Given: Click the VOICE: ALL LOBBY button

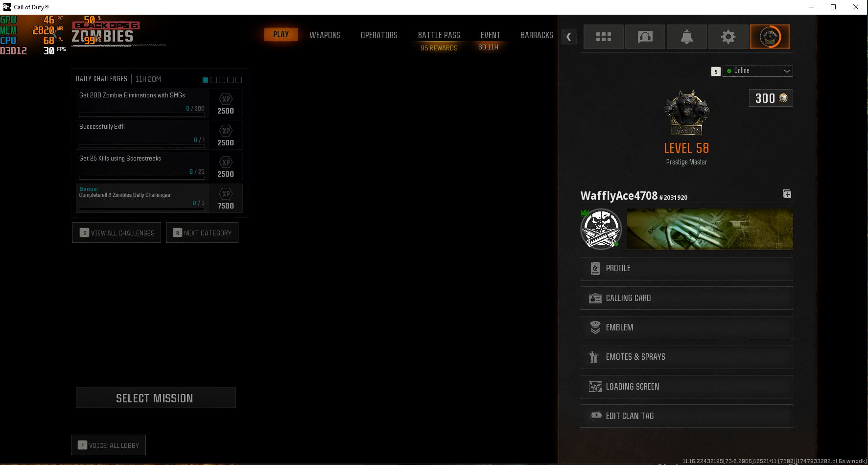Looking at the screenshot, I should pos(109,445).
